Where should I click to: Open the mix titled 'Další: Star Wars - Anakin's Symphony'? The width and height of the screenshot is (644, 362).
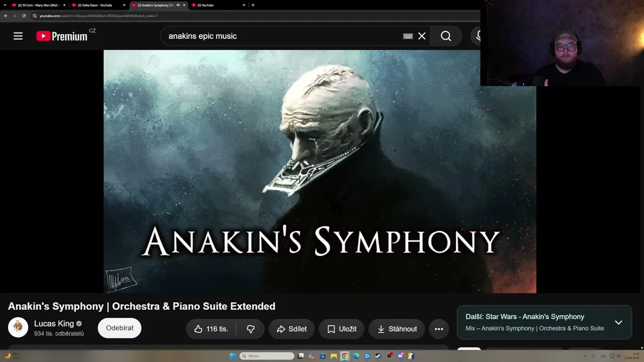point(525,317)
